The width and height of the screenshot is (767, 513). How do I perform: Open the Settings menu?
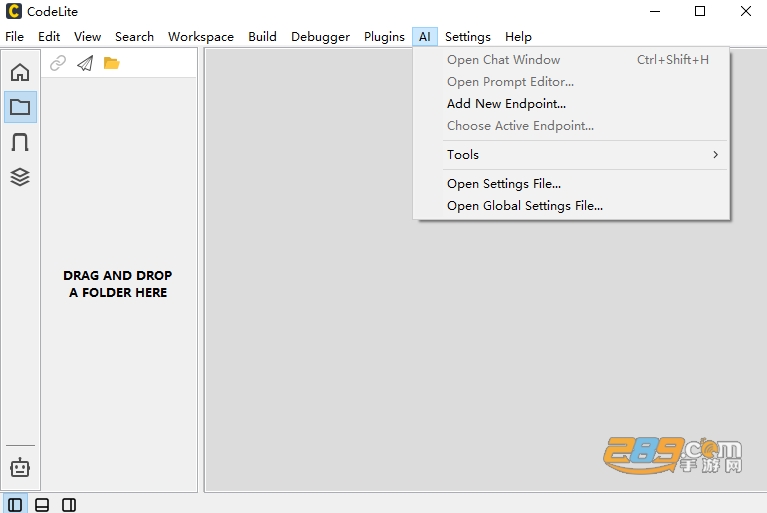click(468, 37)
